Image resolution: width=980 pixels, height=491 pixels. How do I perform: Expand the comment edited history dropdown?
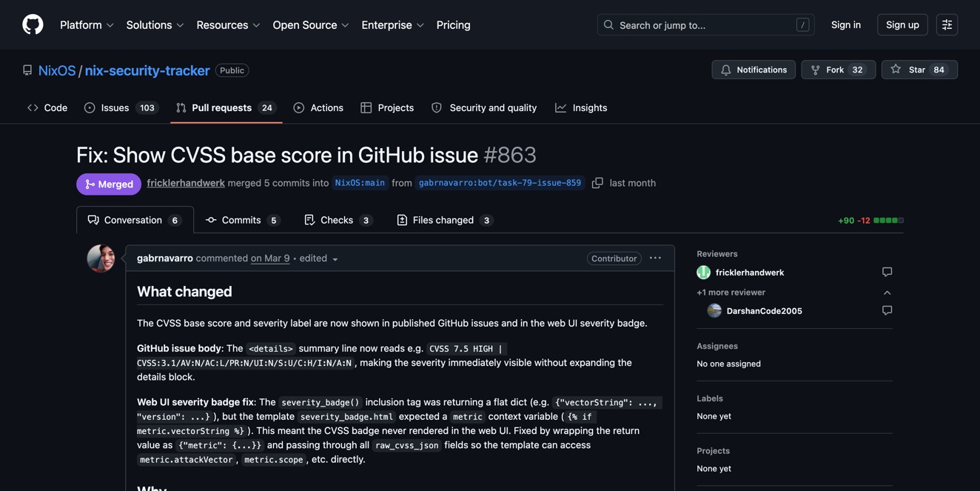(x=335, y=259)
